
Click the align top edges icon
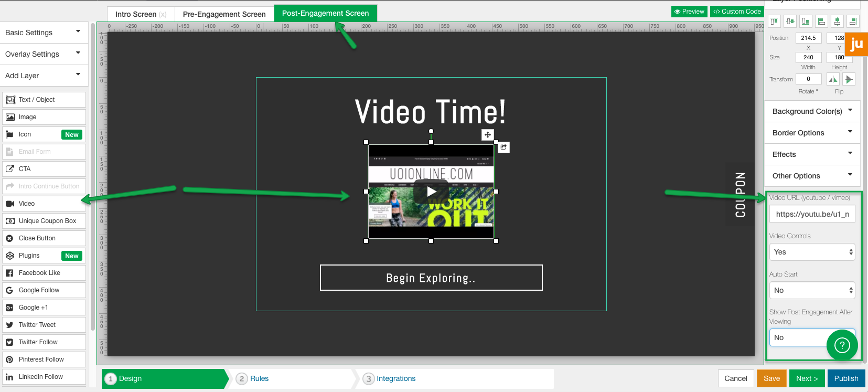pos(774,22)
